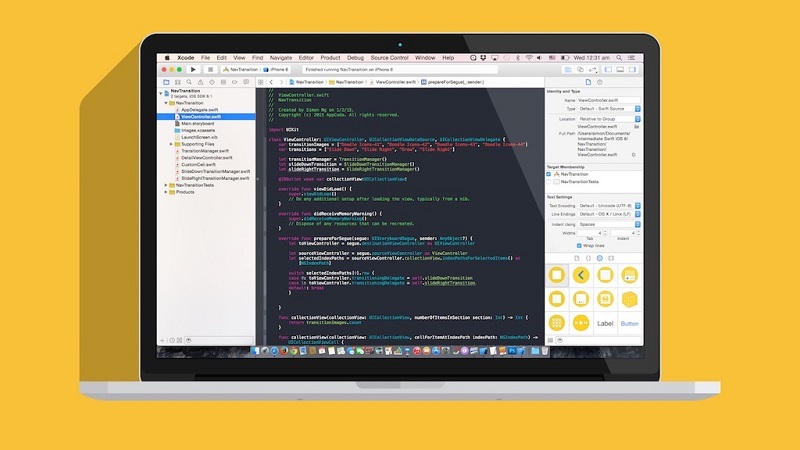Pick the yellow cube object in library
This screenshot has width=800, height=450.
click(x=630, y=298)
